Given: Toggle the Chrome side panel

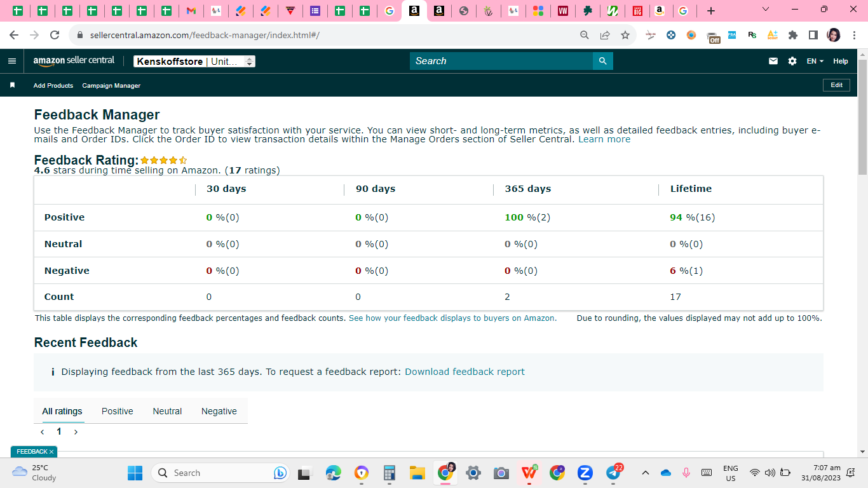Looking at the screenshot, I should tap(813, 35).
